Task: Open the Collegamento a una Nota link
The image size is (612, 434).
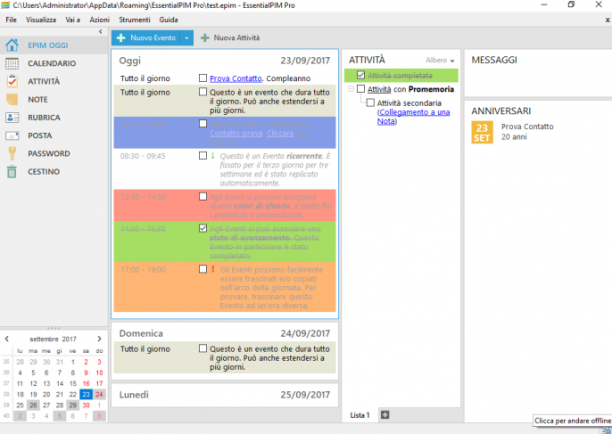Action: click(x=413, y=117)
